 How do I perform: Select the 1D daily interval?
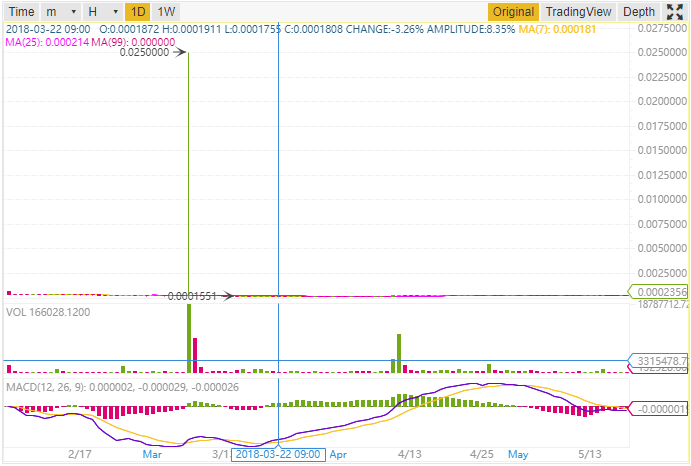tap(136, 12)
